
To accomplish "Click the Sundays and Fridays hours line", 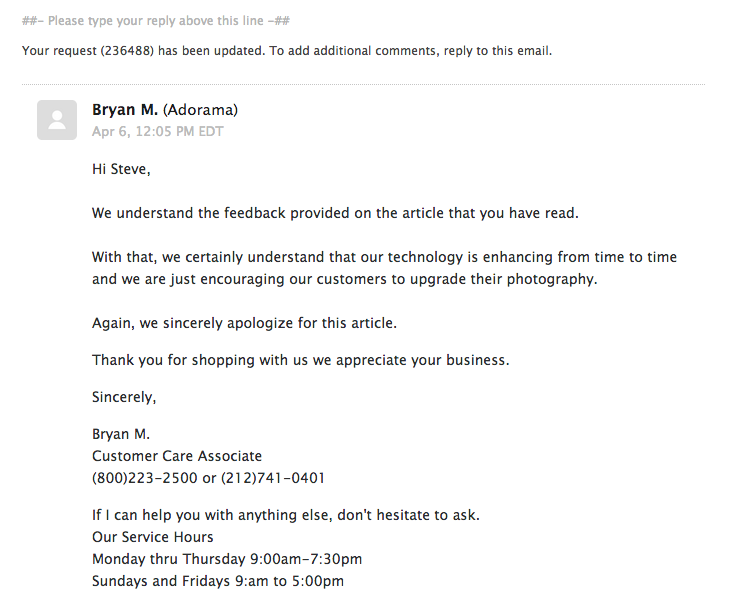I will (x=218, y=581).
